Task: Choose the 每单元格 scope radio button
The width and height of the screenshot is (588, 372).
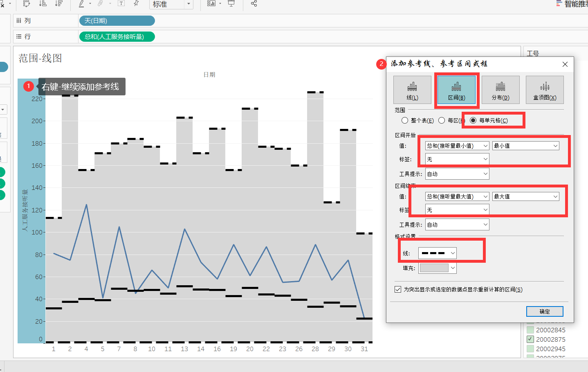Action: [x=473, y=120]
